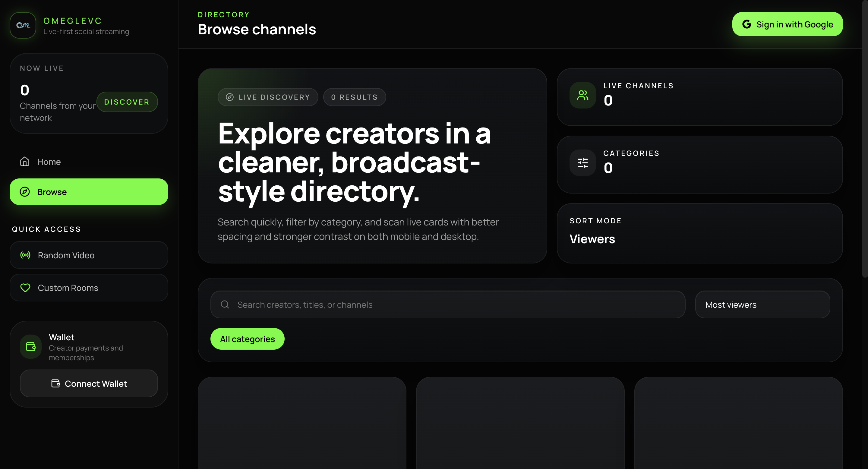Click the Discover button
Screen dimensions: 868x469
point(127,102)
